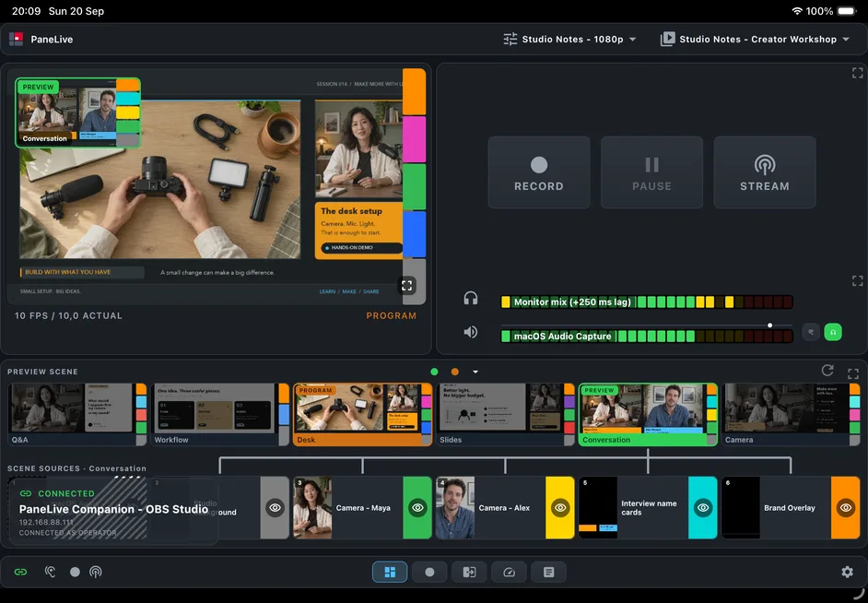Click the orange dot in Preview Scene header
Screen dimensions: 868x603
(455, 372)
